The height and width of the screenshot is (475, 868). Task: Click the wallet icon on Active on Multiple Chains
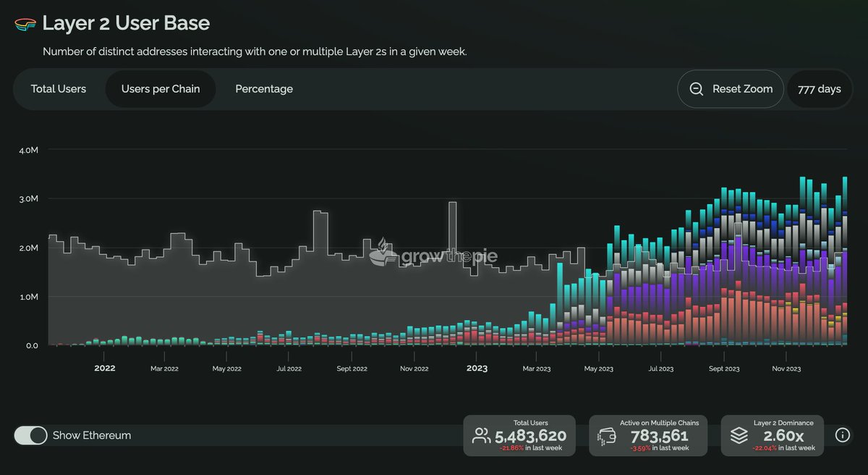(x=605, y=435)
